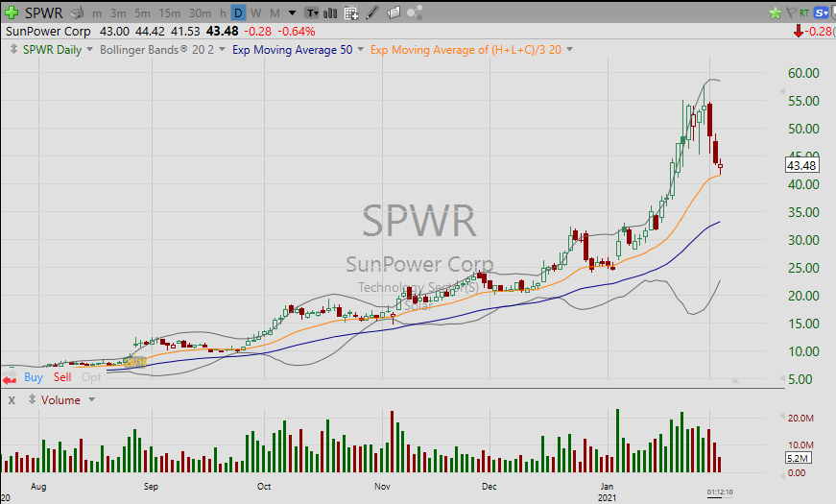Click the green plus add icon

[11, 12]
